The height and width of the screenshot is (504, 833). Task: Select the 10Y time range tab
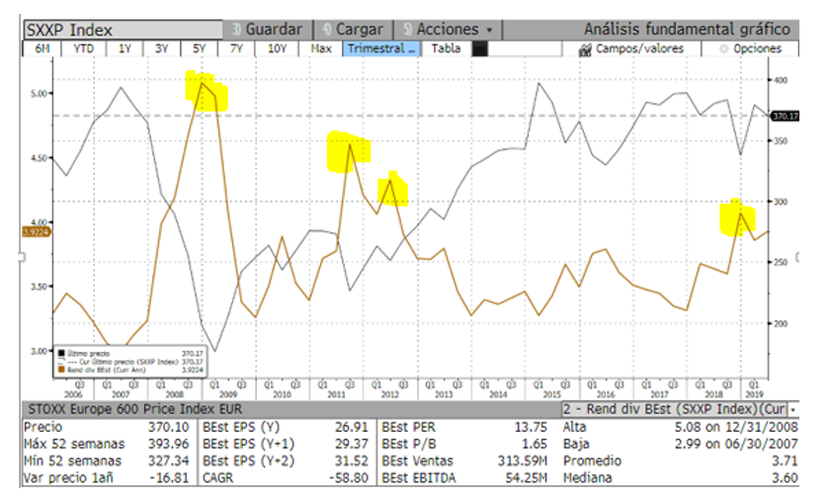277,48
